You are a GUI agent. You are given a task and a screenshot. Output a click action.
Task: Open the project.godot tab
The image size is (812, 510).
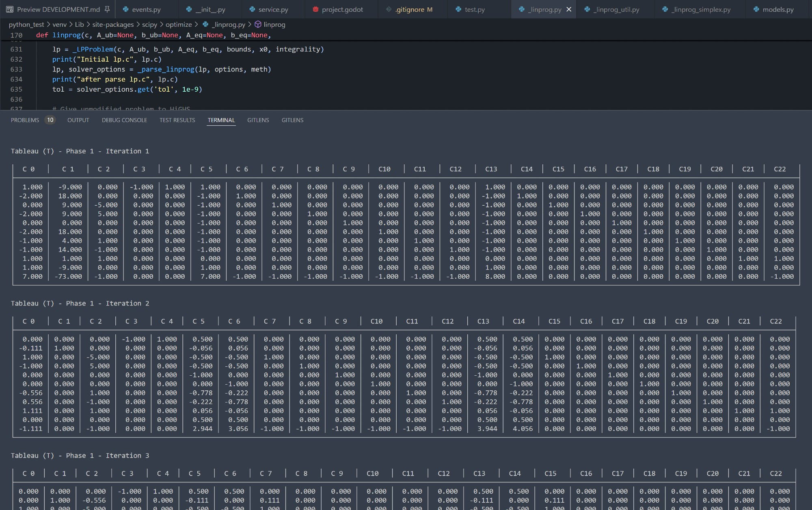tap(342, 9)
